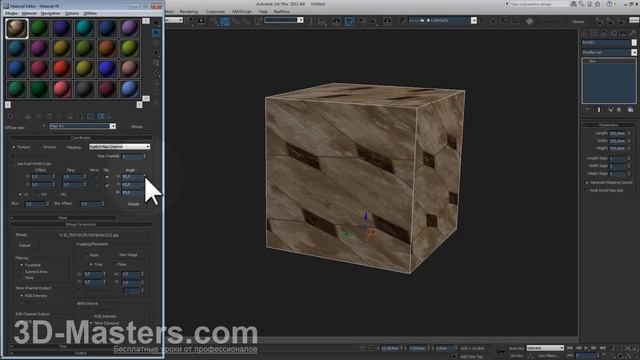The width and height of the screenshot is (640, 360).
Task: Click the bitmap file path button
Action: point(89,235)
